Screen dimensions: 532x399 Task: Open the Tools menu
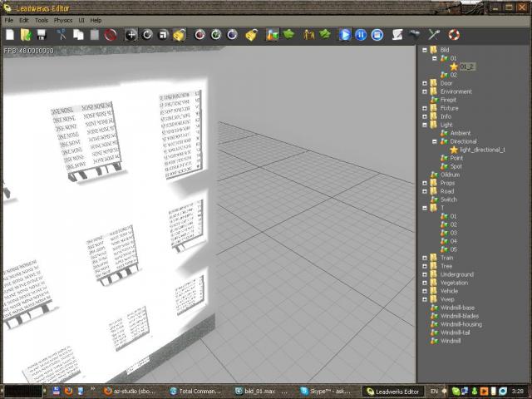click(x=41, y=20)
